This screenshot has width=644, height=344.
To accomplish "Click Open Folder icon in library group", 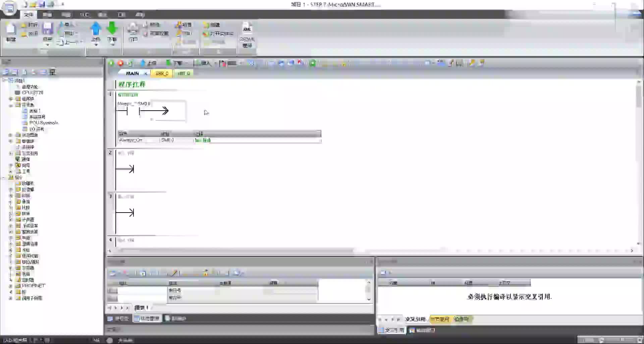I will pyautogui.click(x=206, y=34).
